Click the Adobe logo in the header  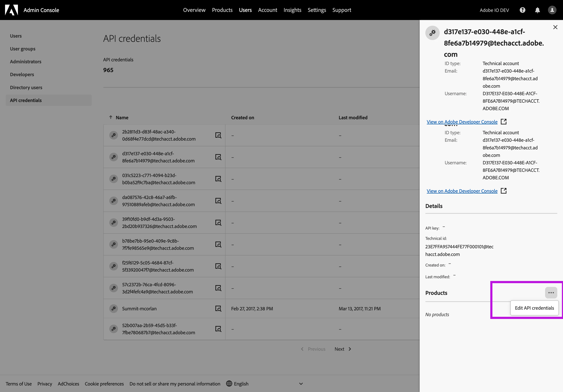12,10
